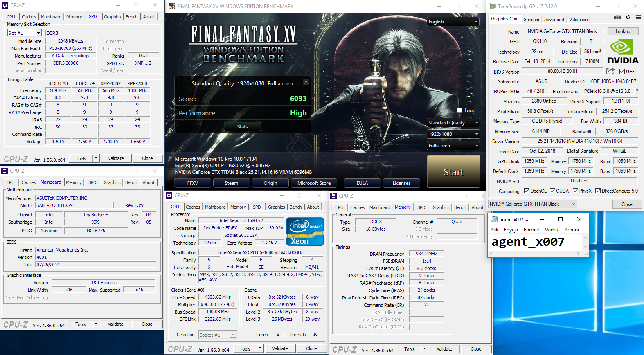Open the Format menu in Notepad

(x=531, y=230)
